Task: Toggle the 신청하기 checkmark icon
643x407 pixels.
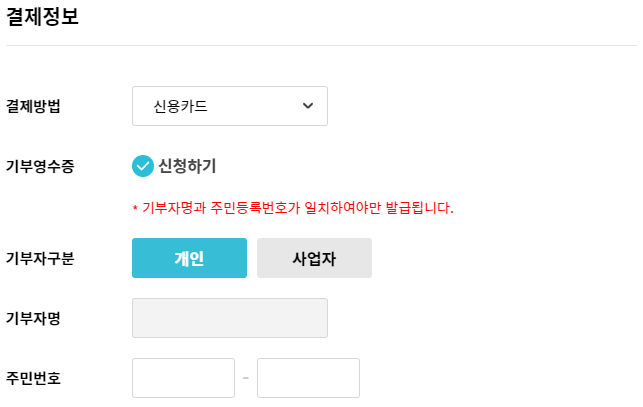Action: 143,166
